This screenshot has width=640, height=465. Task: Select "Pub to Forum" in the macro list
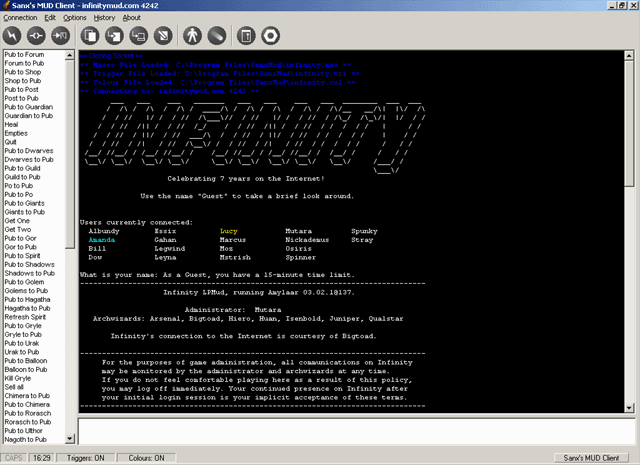pyautogui.click(x=24, y=55)
